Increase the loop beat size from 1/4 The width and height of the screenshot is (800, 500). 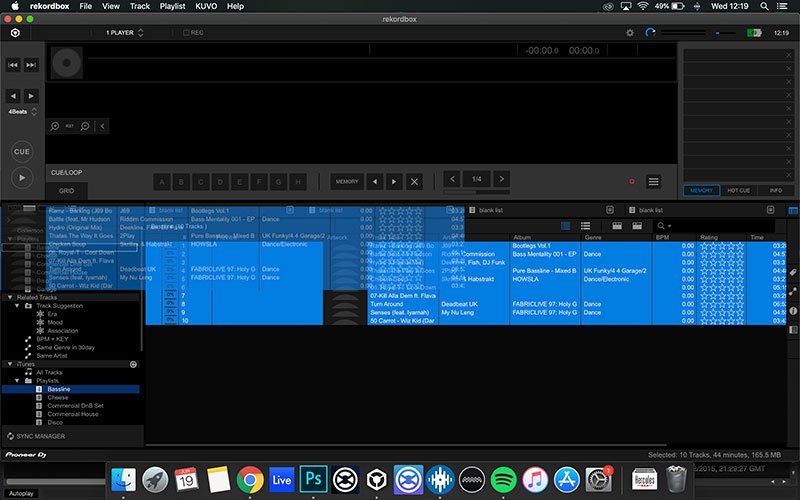pyautogui.click(x=502, y=179)
